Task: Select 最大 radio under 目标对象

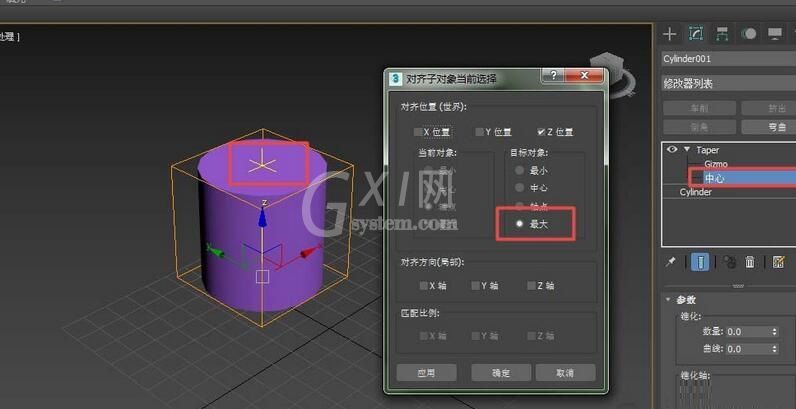Action: point(519,224)
